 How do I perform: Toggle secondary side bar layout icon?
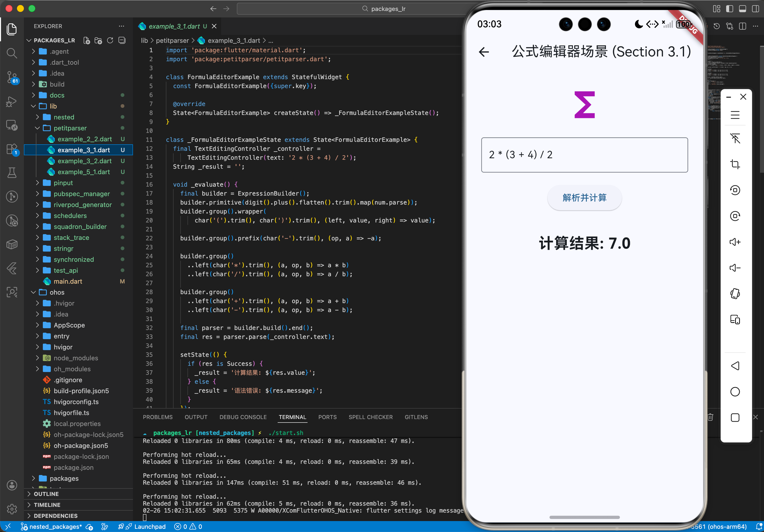755,9
